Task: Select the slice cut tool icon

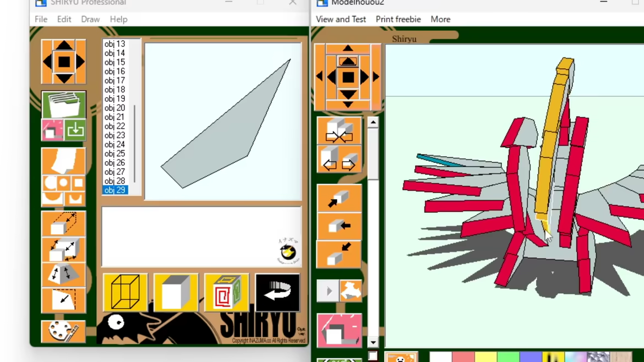Action: pyautogui.click(x=63, y=300)
